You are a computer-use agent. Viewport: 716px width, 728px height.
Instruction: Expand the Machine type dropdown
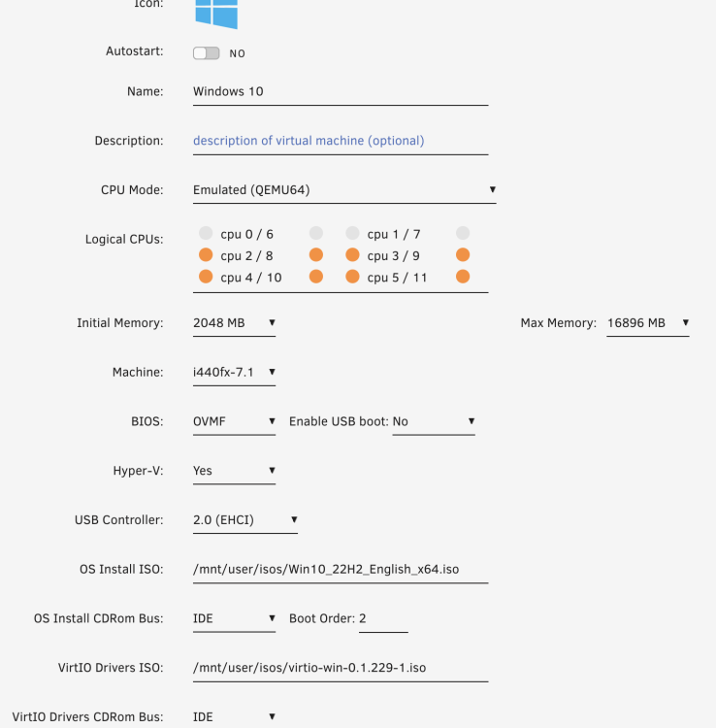click(234, 373)
